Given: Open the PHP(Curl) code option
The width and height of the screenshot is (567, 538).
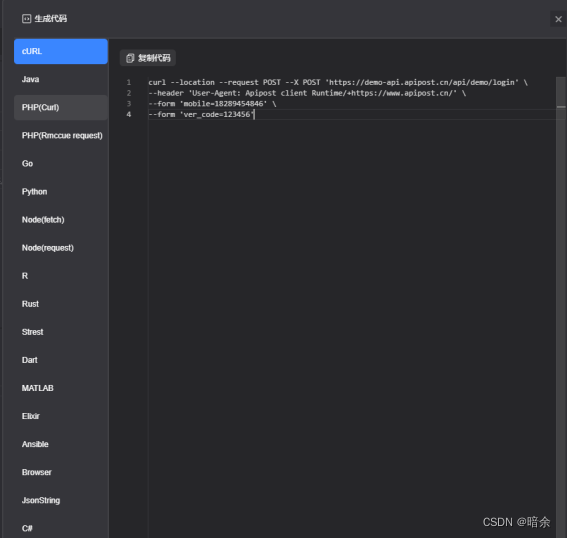Looking at the screenshot, I should (x=61, y=107).
